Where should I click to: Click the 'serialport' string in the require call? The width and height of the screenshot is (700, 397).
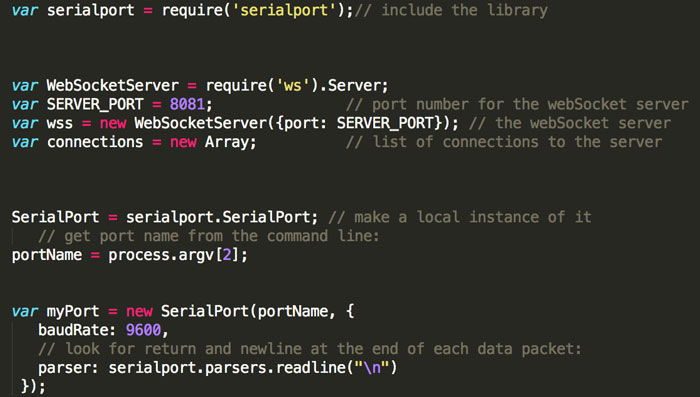coord(284,10)
